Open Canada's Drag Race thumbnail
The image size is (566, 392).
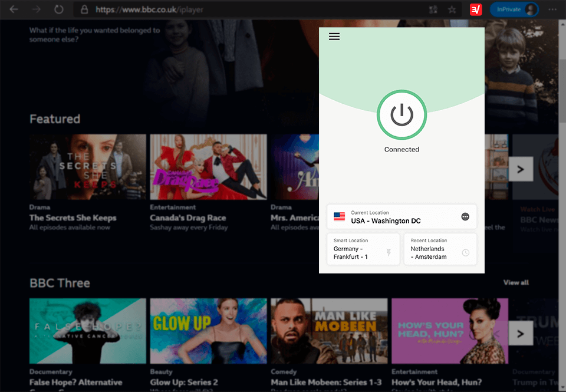208,167
